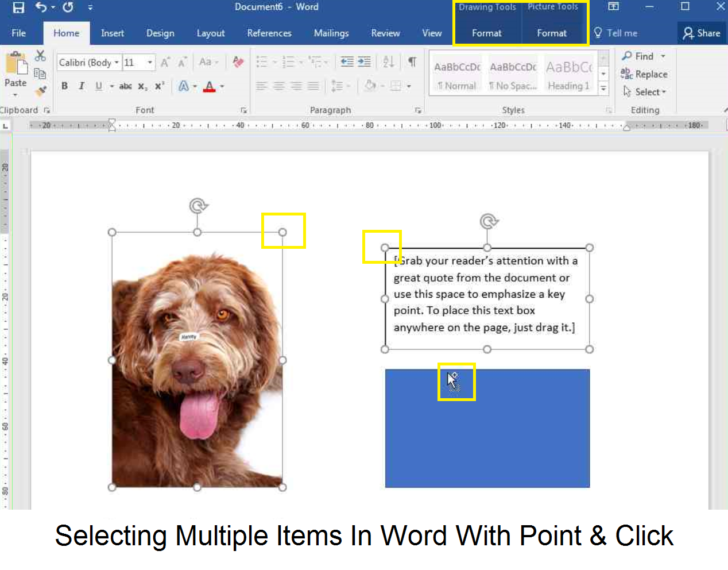Pick the red Font Color swatch

[210, 86]
